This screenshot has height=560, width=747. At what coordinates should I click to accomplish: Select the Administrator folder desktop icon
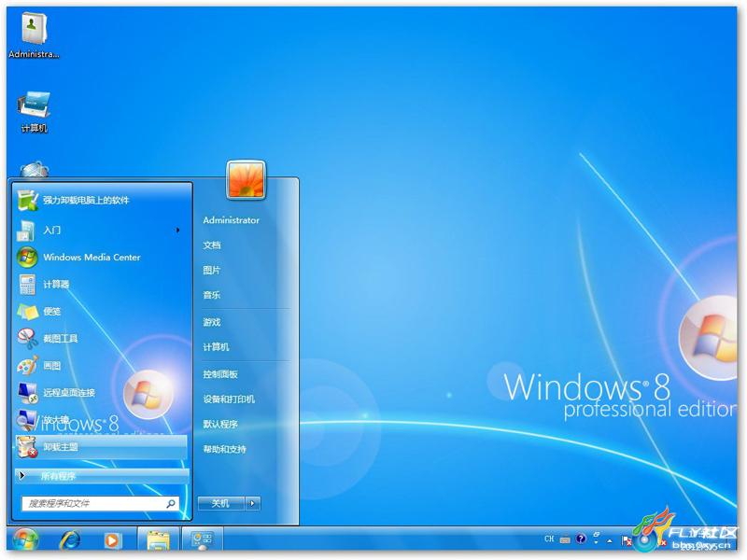pos(34,35)
